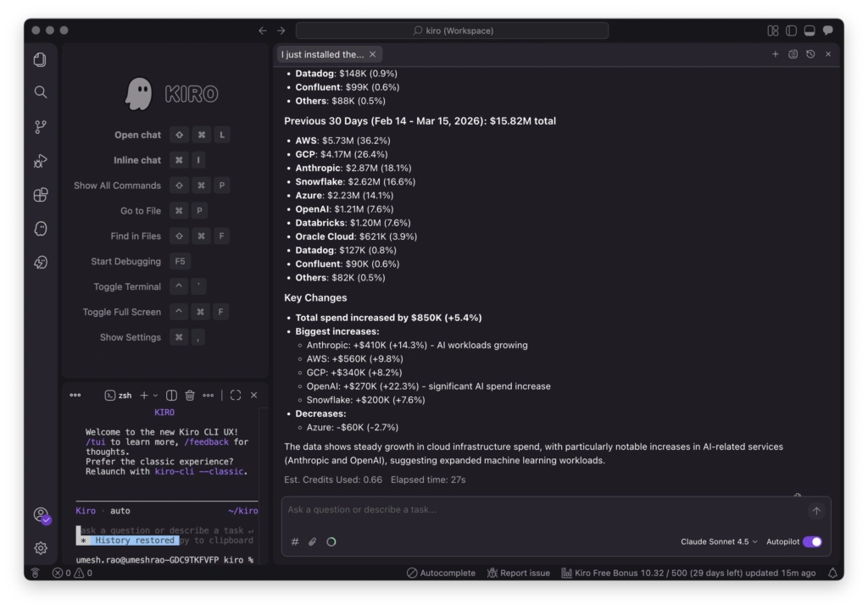
Task: Attach a file using the paperclip icon
Action: [x=313, y=541]
